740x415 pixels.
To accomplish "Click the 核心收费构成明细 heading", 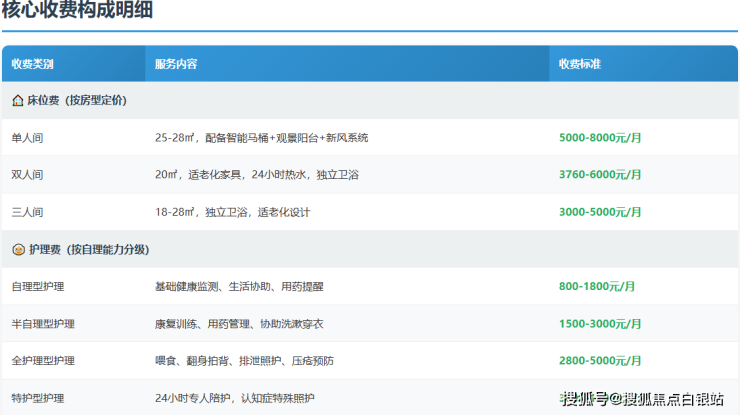I will 78,12.
